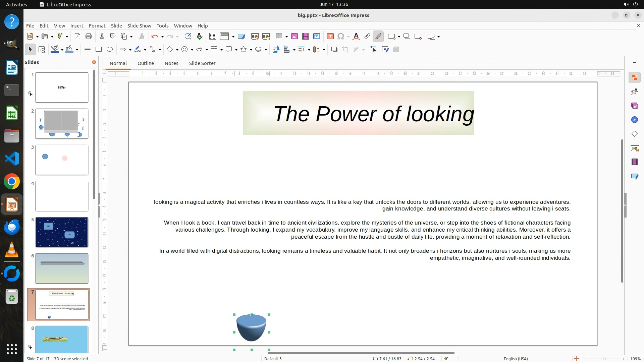Image resolution: width=644 pixels, height=362 pixels.
Task: Select slide 5 starry thumbnail
Action: pyautogui.click(x=62, y=232)
